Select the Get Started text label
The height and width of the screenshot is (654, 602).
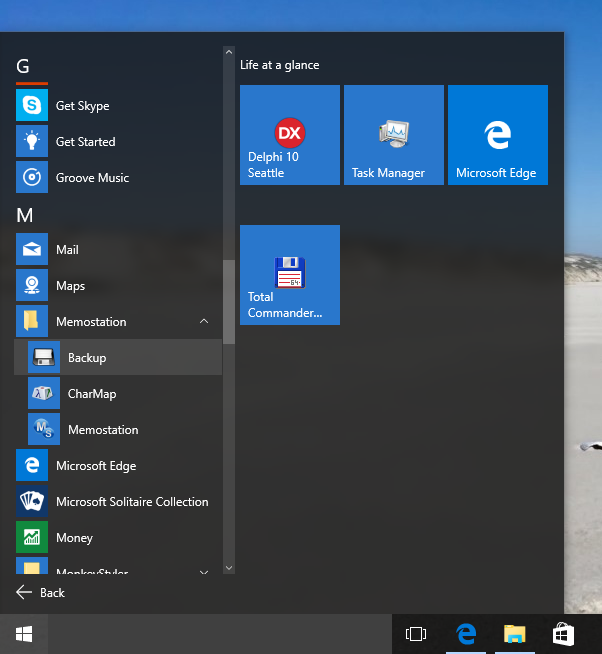pos(86,142)
